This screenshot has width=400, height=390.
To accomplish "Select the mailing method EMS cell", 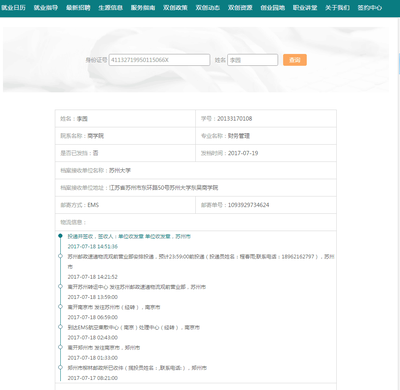I will (125, 205).
